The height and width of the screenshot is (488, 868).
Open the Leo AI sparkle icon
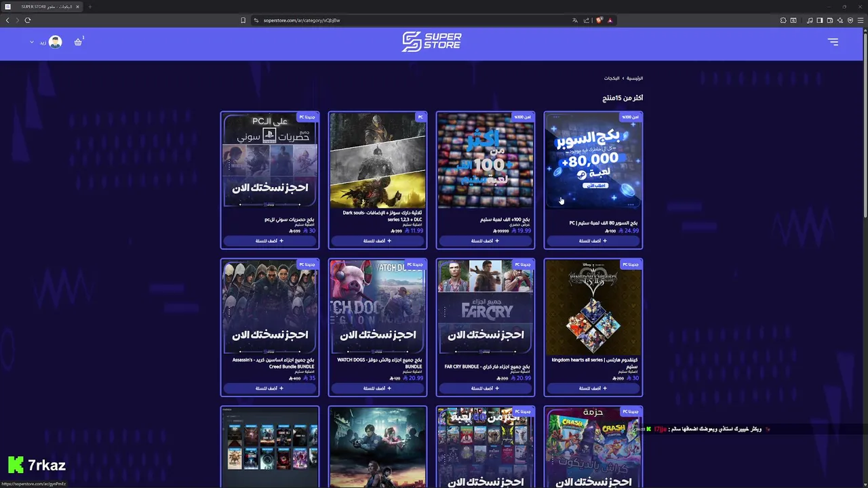(840, 20)
